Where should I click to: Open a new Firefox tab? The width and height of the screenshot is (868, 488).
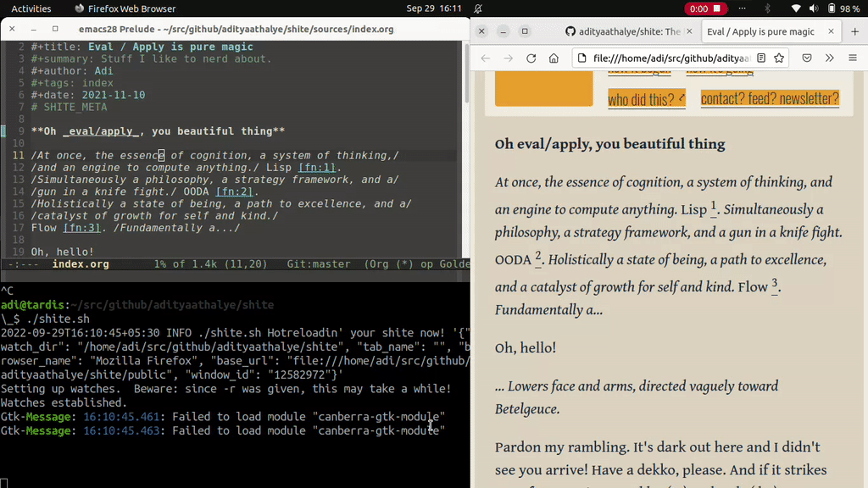pyautogui.click(x=854, y=31)
